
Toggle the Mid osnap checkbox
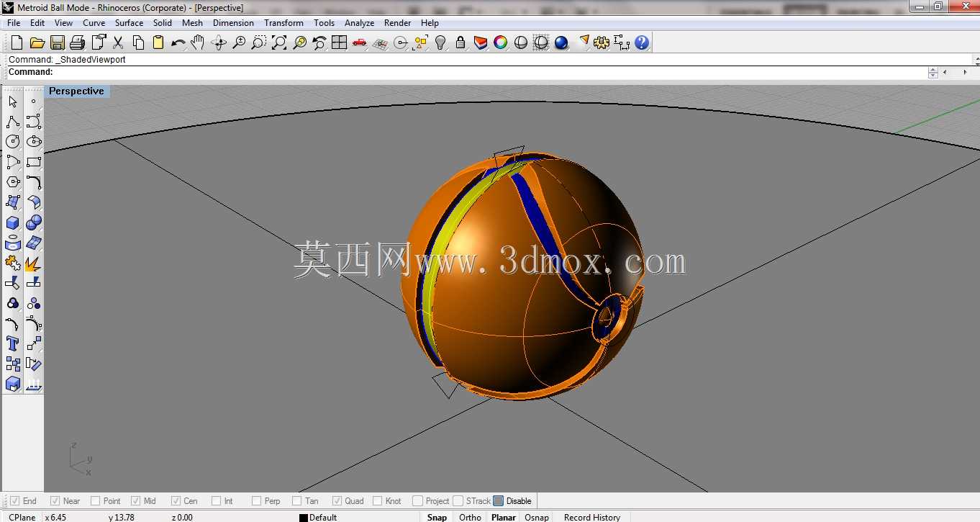pos(136,501)
